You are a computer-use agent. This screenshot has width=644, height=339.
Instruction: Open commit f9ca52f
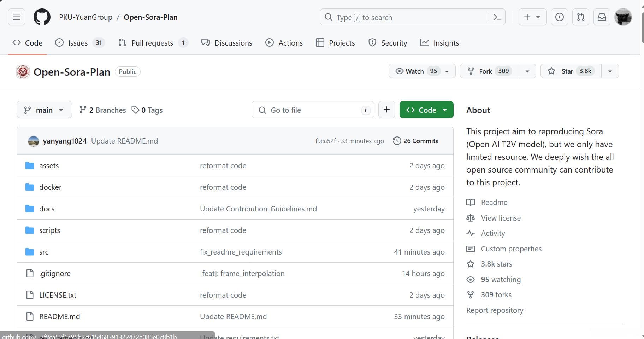[325, 141]
